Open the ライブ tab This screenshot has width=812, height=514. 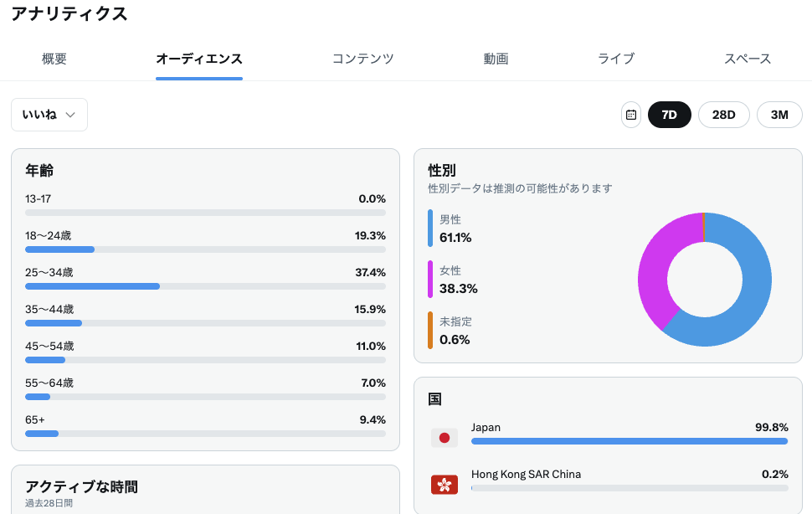tap(616, 59)
